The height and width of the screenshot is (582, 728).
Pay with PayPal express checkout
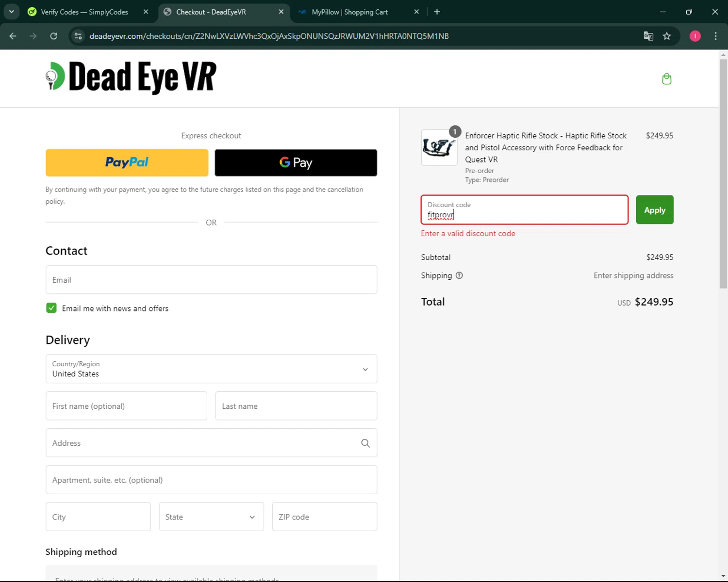[127, 162]
